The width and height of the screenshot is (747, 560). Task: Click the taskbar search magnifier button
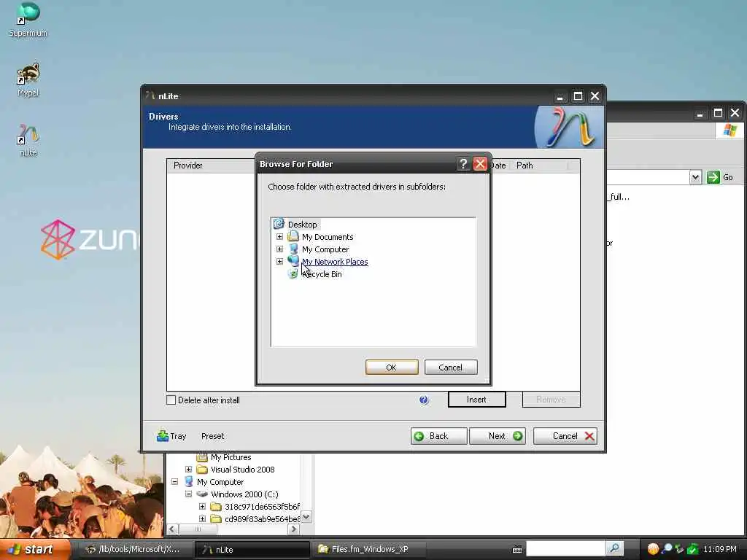614,549
